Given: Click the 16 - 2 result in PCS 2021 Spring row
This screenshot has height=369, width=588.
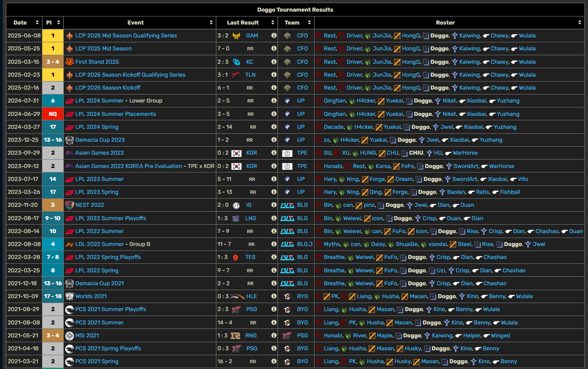Looking at the screenshot, I should 225,361.
